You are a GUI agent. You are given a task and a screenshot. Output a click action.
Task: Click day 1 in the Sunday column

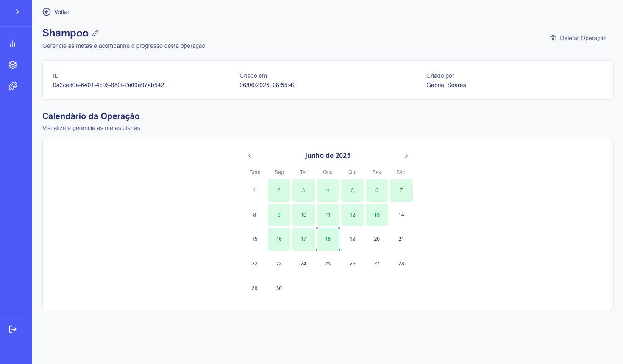(x=254, y=190)
